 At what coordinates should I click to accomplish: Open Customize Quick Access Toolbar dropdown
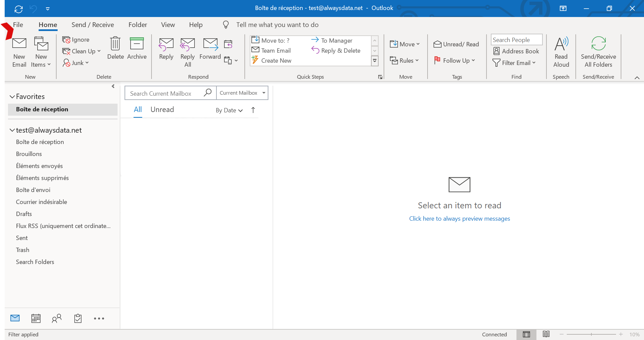48,9
